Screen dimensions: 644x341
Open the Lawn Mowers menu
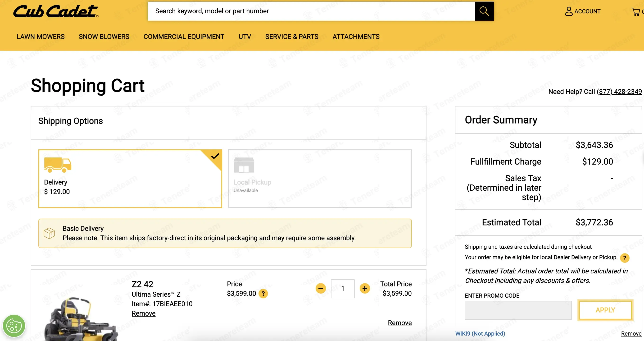tap(41, 37)
